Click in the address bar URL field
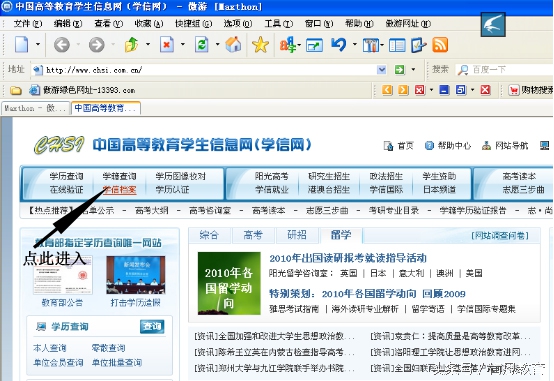The image size is (554, 381). (x=208, y=70)
